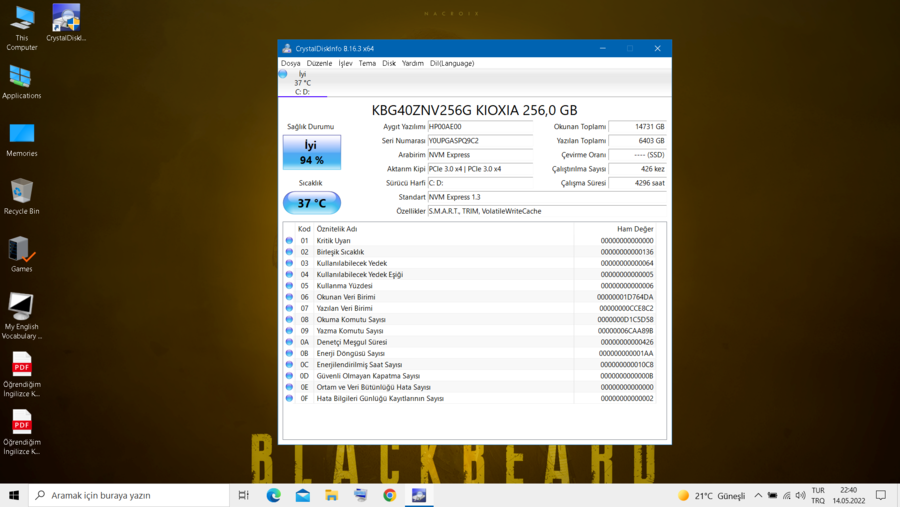Image resolution: width=900 pixels, height=507 pixels.
Task: Open File Explorer from taskbar
Action: [x=332, y=495]
